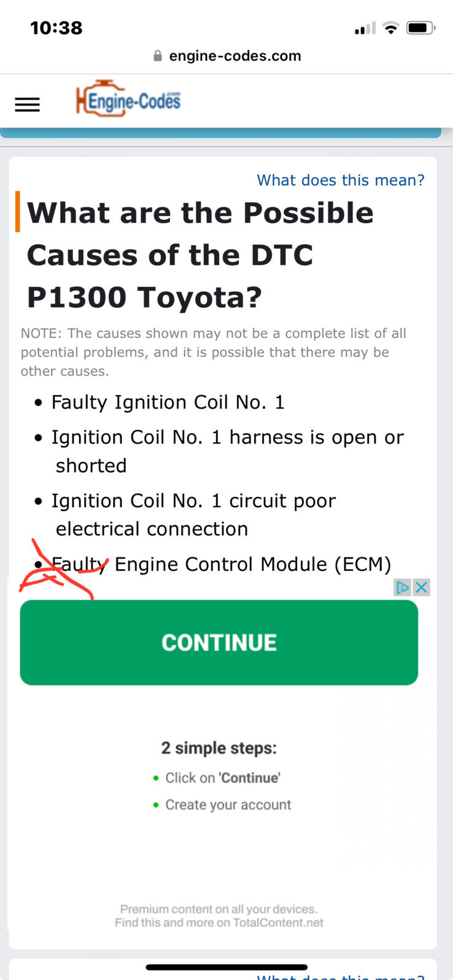
Task: Tap the cellular signal bars icon
Action: point(365,28)
